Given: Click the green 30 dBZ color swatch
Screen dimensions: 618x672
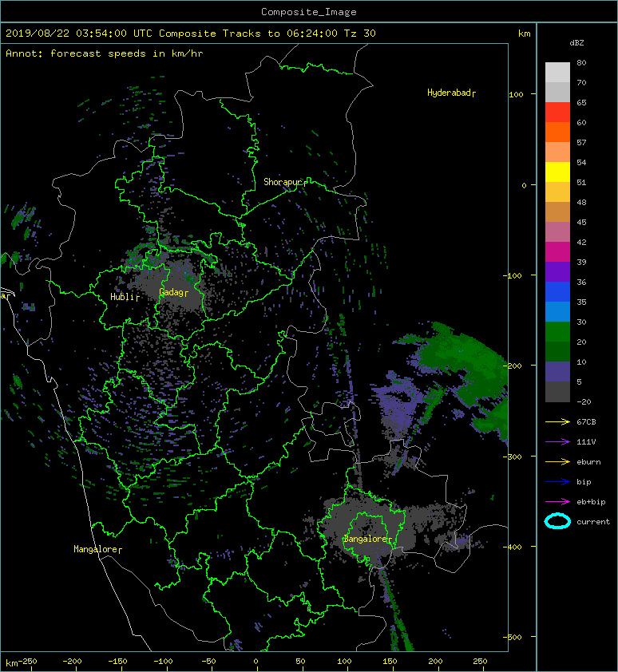Looking at the screenshot, I should point(557,331).
